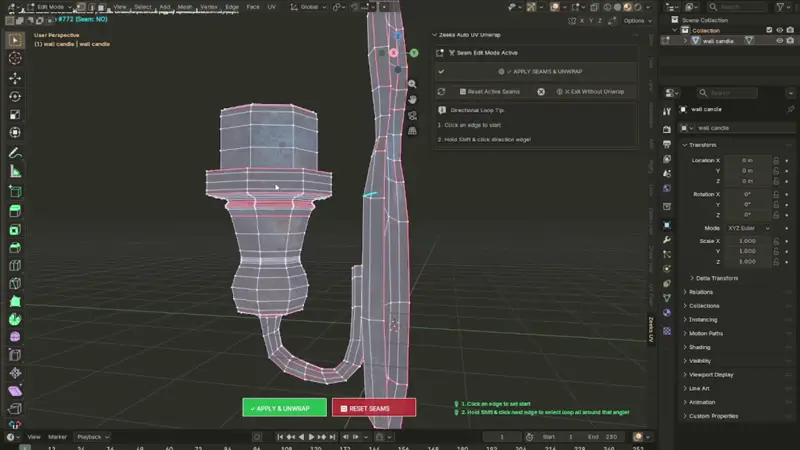
Task: Switch perspective/orthographic grid icon
Action: [x=412, y=131]
